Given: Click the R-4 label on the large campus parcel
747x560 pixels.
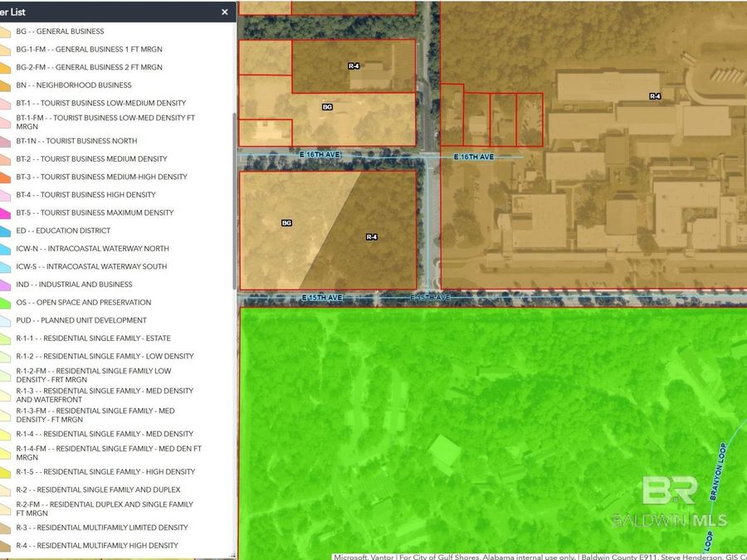Looking at the screenshot, I should [x=655, y=96].
